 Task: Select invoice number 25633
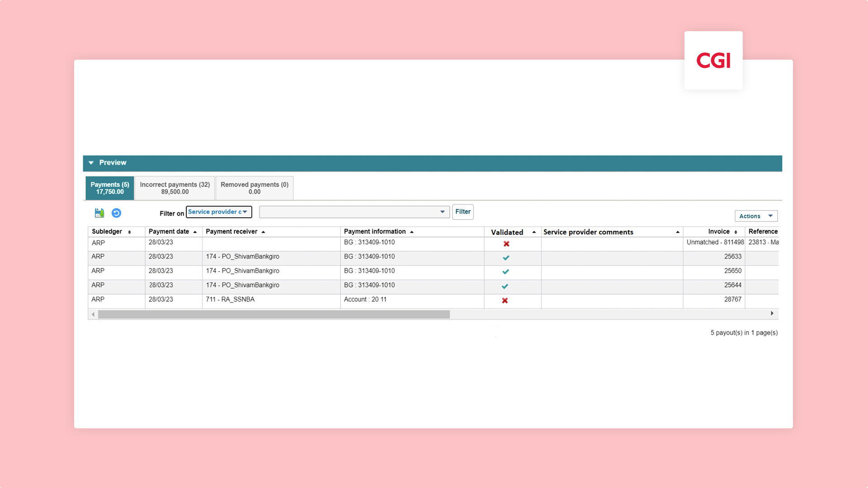[x=733, y=257]
